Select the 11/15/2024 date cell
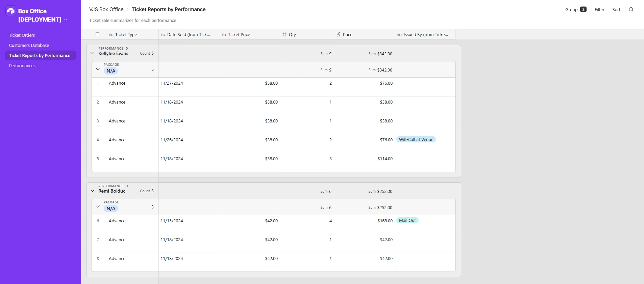 pyautogui.click(x=189, y=225)
